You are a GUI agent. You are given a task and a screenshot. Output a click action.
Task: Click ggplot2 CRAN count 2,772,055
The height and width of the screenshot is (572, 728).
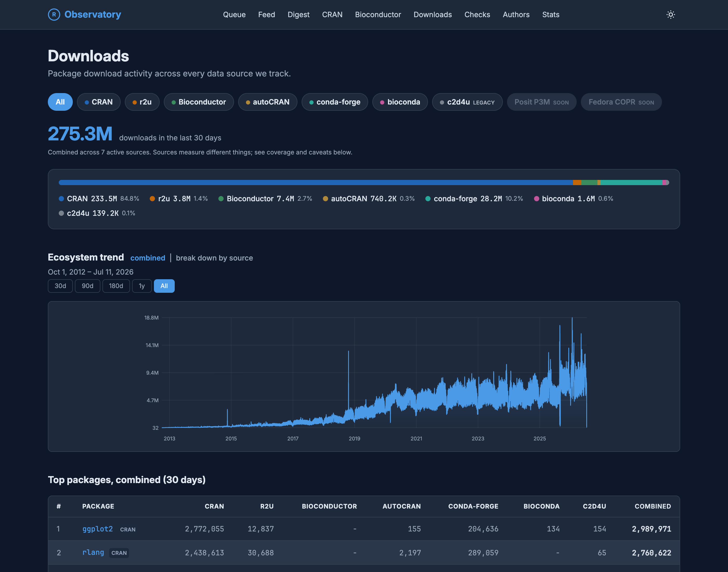pos(204,529)
